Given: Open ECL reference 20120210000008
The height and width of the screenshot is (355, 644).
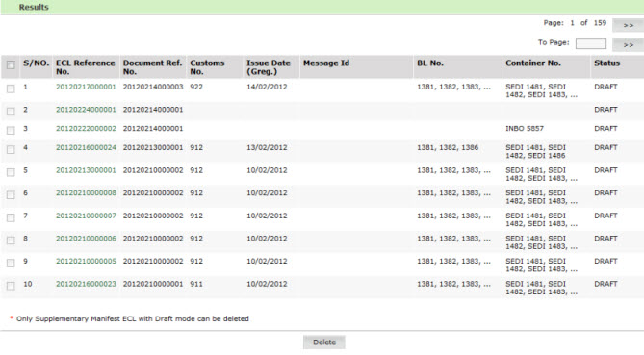Looking at the screenshot, I should 86,192.
